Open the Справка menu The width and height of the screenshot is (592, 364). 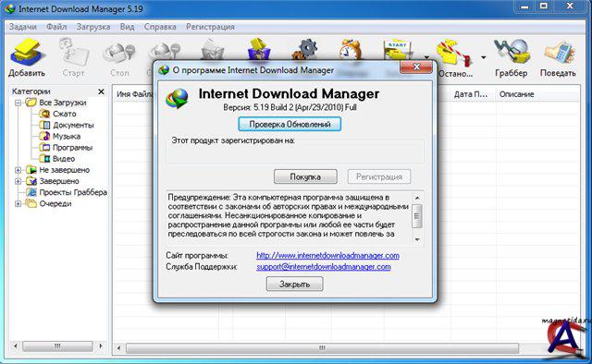pos(160,27)
